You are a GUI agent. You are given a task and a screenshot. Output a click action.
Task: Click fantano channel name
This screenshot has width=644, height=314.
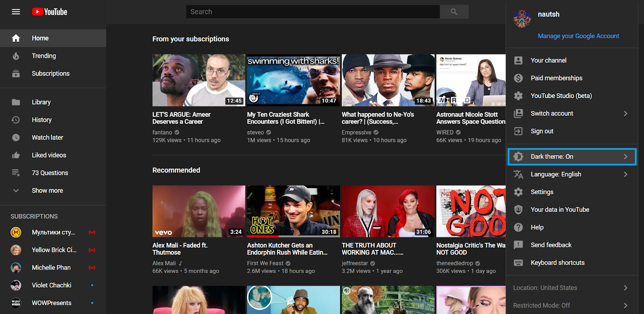162,132
